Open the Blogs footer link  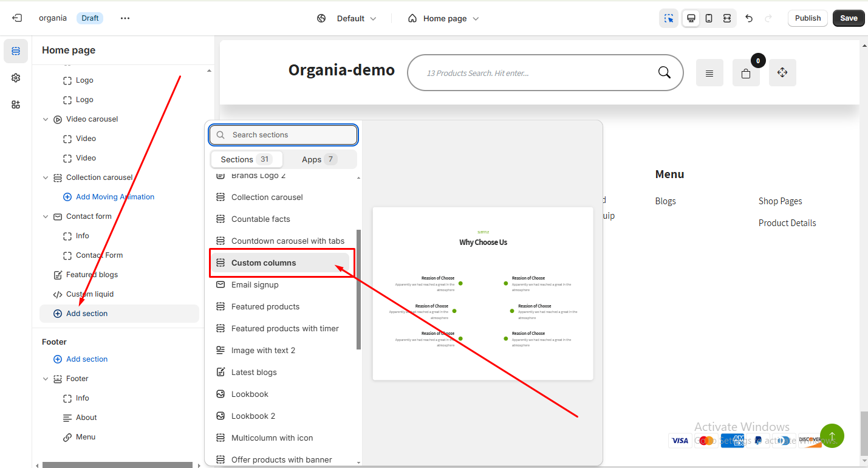pos(666,201)
